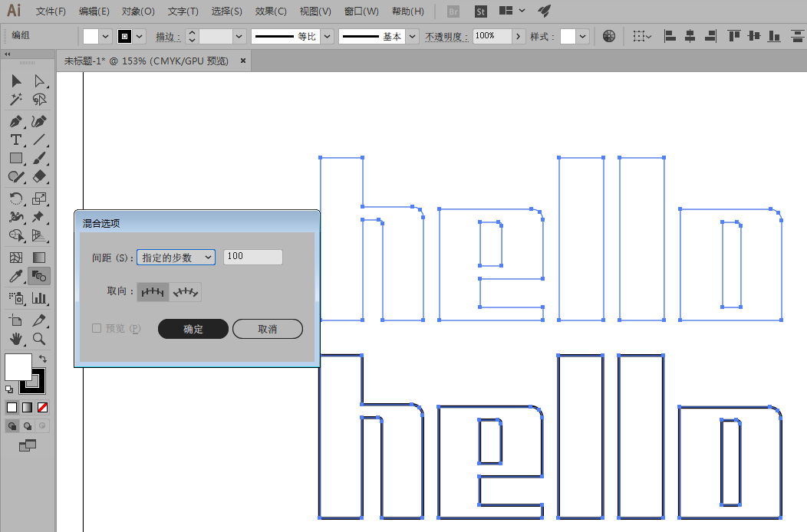This screenshot has width=807, height=532.
Task: Expand stroke weight dropdown
Action: pos(239,37)
